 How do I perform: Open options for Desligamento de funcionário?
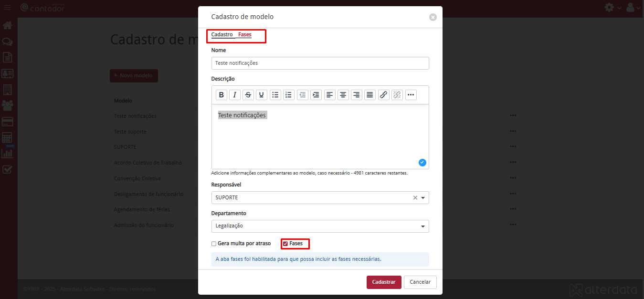513,194
